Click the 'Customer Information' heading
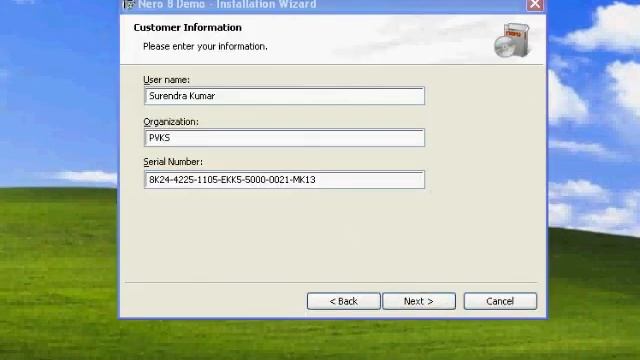Image resolution: width=640 pixels, height=360 pixels. [187, 27]
